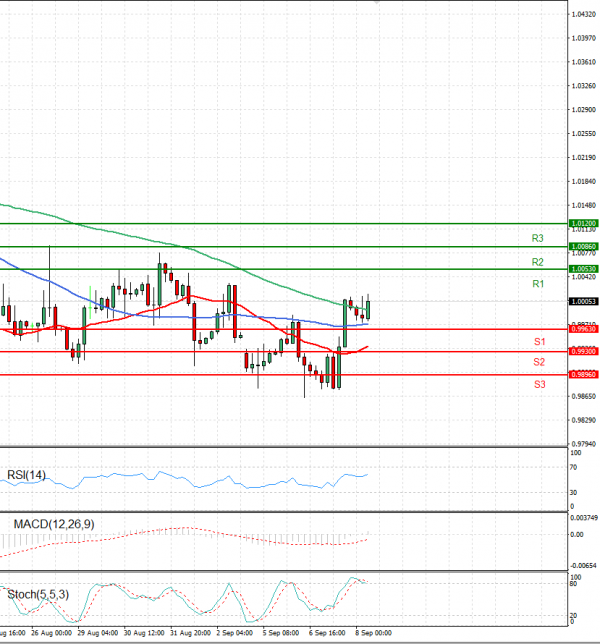Click the green 1.00530 price tag
Image resolution: width=600 pixels, height=644 pixels.
(x=584, y=269)
